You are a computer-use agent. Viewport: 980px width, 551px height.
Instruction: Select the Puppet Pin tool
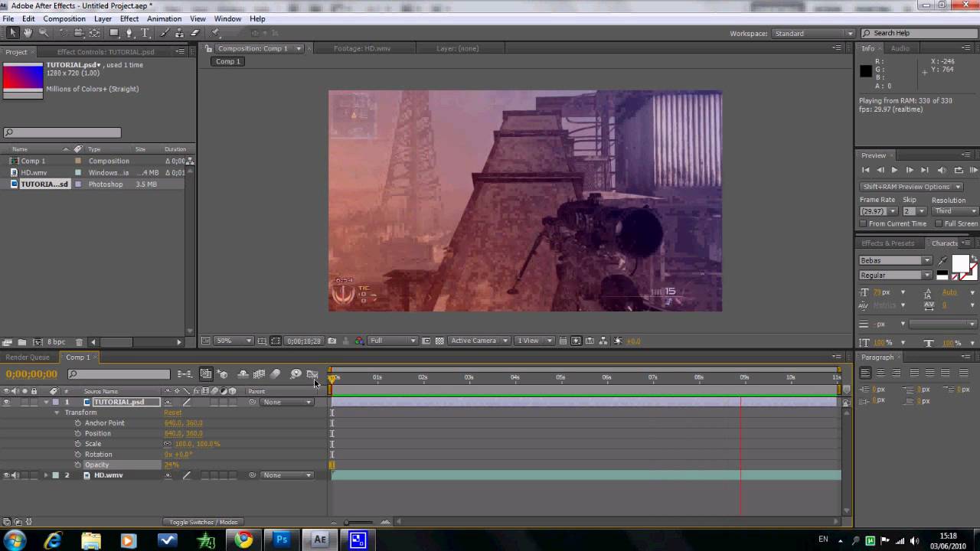[x=214, y=33]
